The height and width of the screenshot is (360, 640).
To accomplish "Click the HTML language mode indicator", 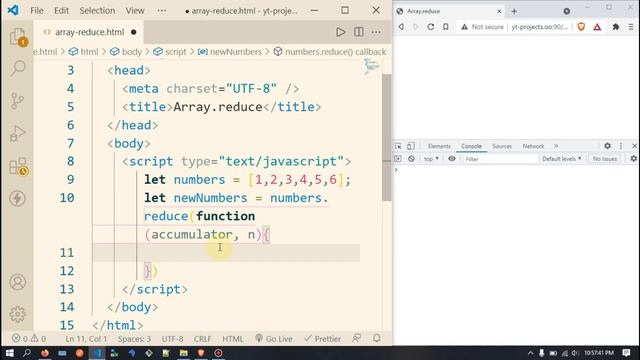I will [233, 339].
